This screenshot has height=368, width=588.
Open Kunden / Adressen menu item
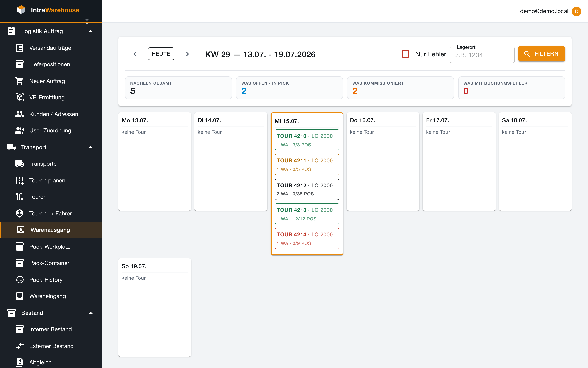(51, 114)
